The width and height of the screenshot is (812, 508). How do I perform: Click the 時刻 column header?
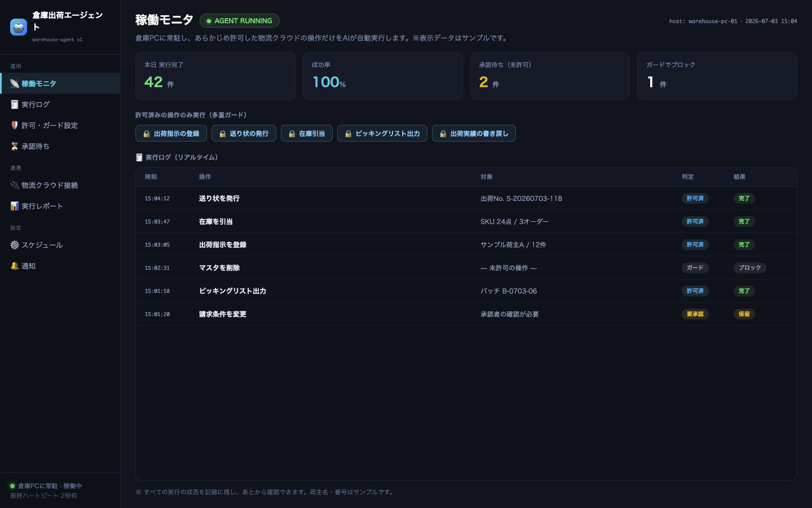pos(151,177)
